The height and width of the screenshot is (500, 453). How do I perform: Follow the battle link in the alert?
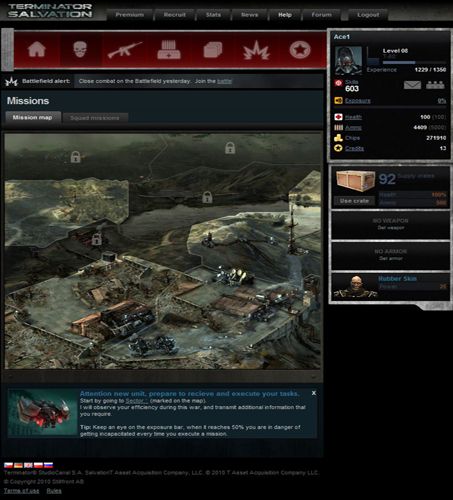coord(224,81)
